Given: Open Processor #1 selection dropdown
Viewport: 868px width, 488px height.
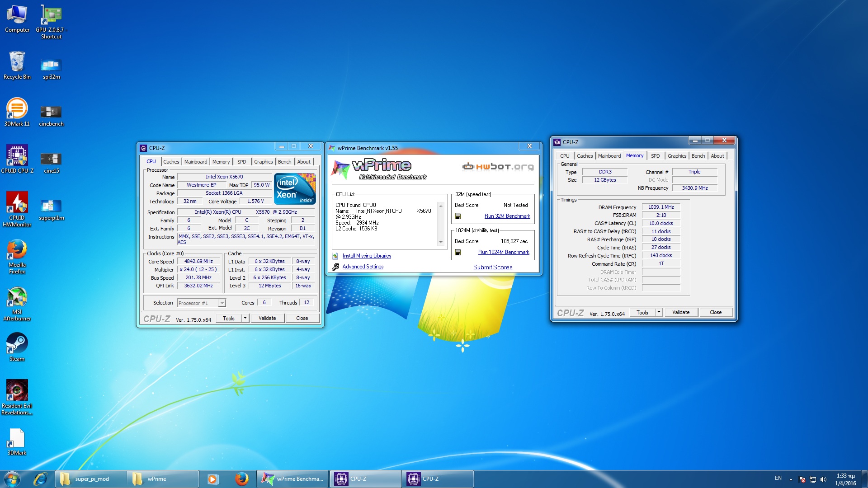Looking at the screenshot, I should click(202, 303).
